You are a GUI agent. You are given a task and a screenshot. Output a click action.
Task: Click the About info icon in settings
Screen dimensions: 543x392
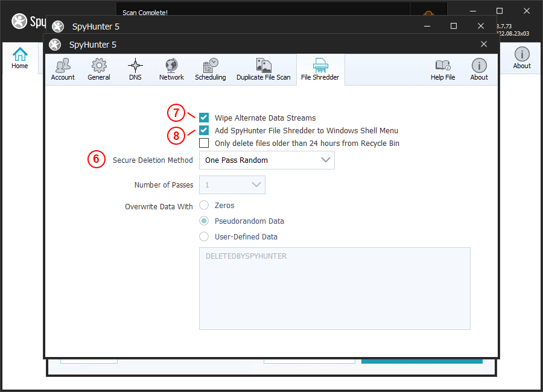pos(479,66)
